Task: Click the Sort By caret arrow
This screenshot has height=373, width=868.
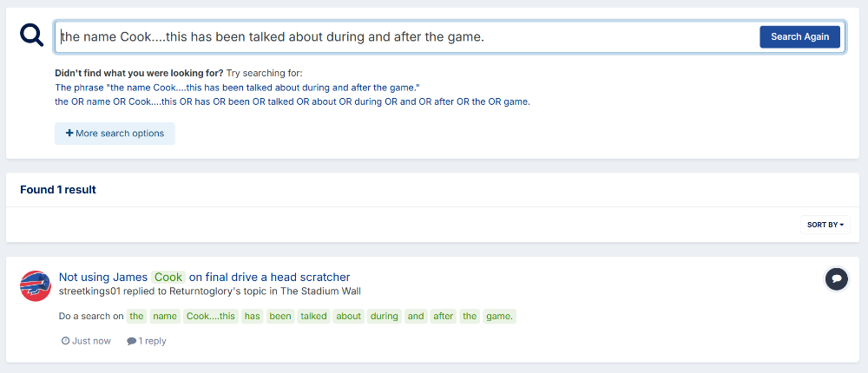Action: [841, 225]
